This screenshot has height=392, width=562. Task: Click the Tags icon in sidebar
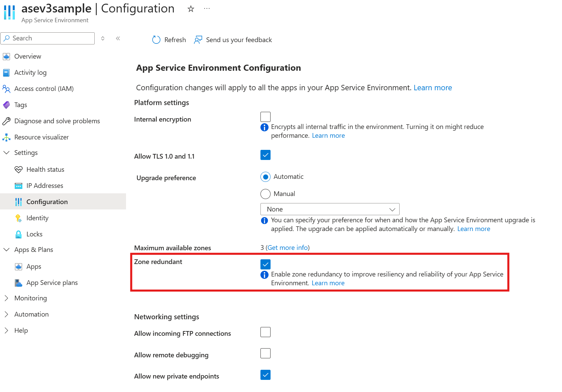click(6, 105)
